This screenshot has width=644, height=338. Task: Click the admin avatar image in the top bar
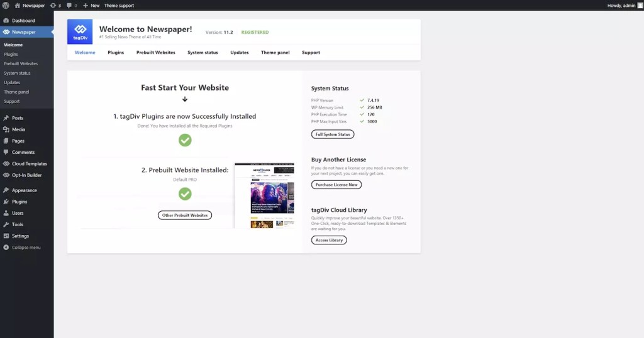(x=640, y=5)
